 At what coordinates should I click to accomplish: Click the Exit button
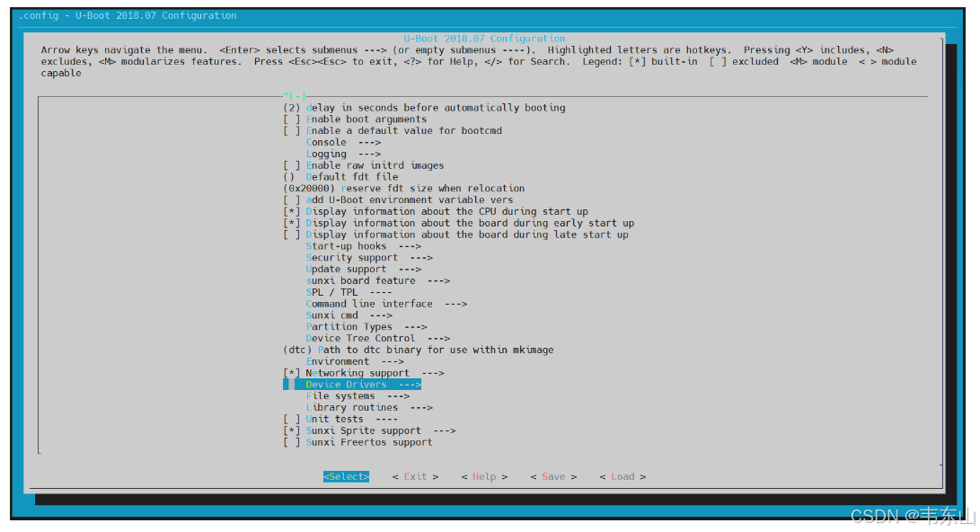point(415,477)
